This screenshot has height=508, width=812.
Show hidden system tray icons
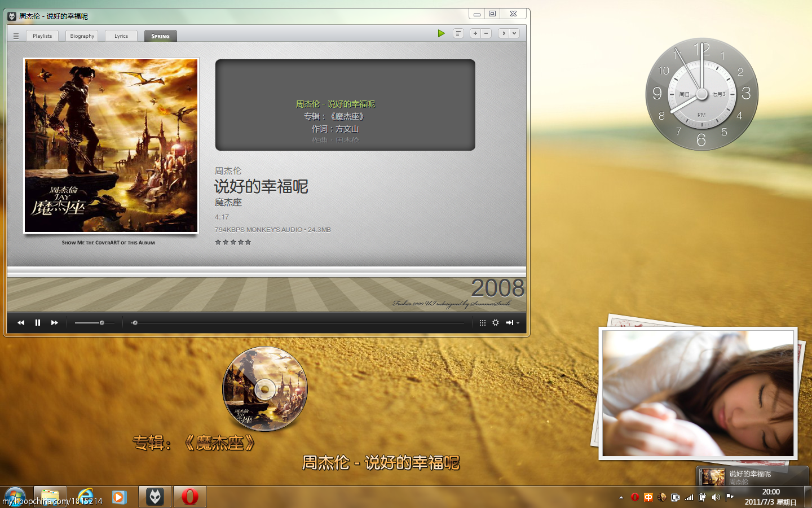621,497
